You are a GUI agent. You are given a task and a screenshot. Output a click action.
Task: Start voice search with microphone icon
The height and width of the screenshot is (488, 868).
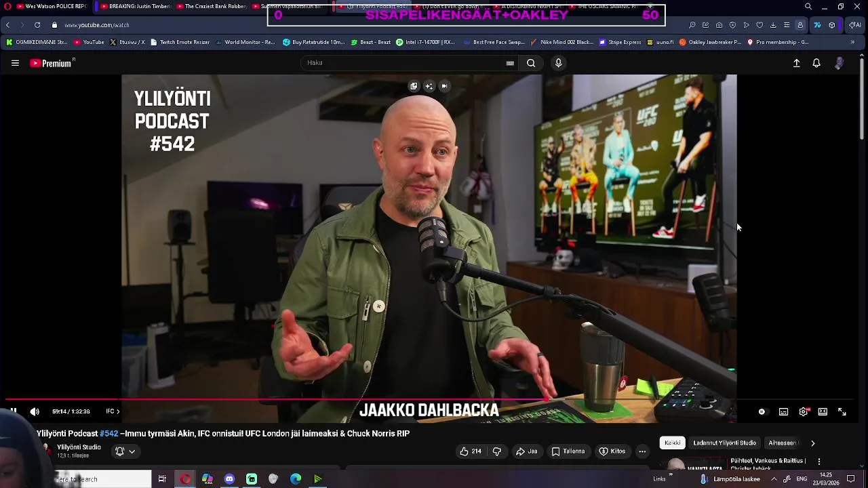558,63
